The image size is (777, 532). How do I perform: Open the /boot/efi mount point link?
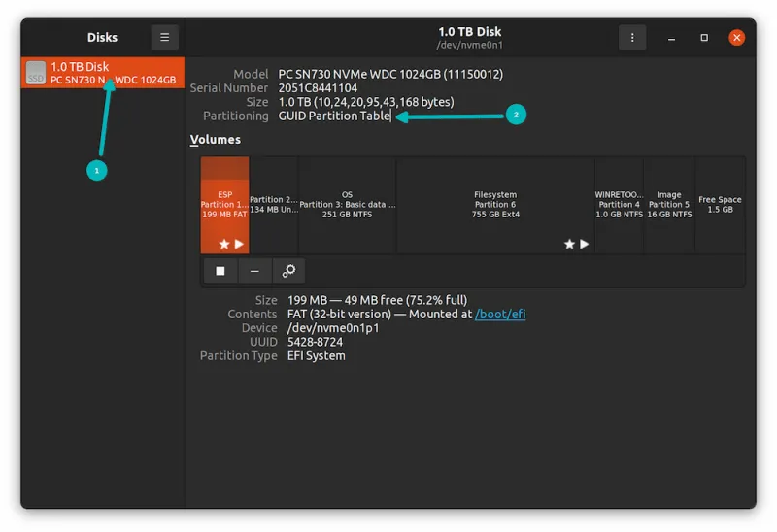click(499, 315)
